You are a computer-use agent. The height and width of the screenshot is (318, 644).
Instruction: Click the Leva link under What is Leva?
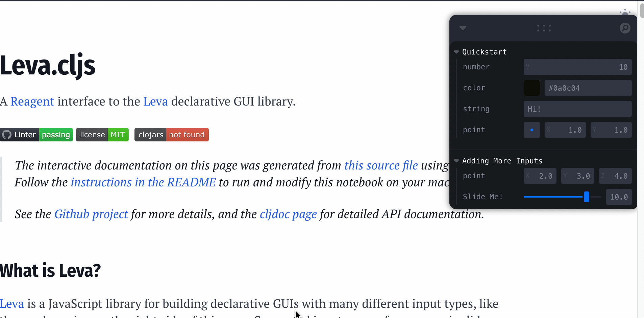pos(12,304)
